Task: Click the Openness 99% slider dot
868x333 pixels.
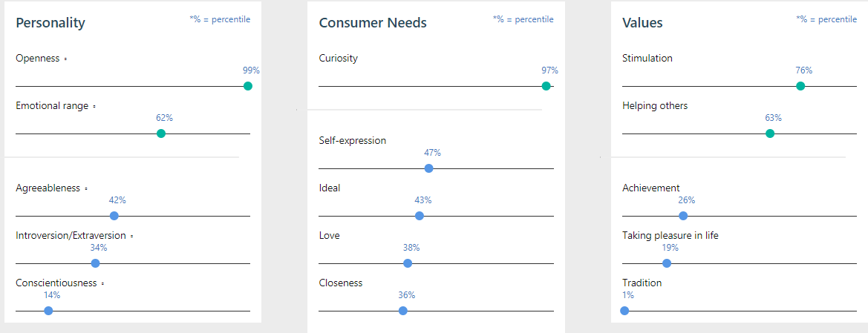Action: coord(248,86)
